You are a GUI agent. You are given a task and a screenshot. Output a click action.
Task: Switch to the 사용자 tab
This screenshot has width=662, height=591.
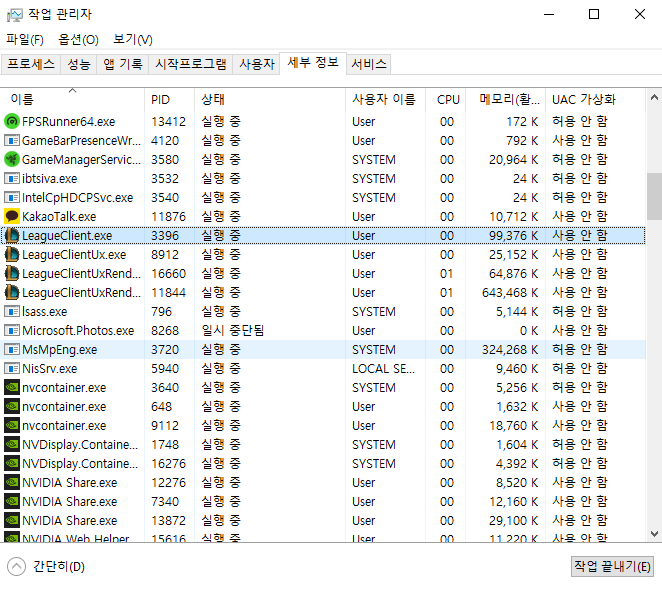[x=257, y=64]
